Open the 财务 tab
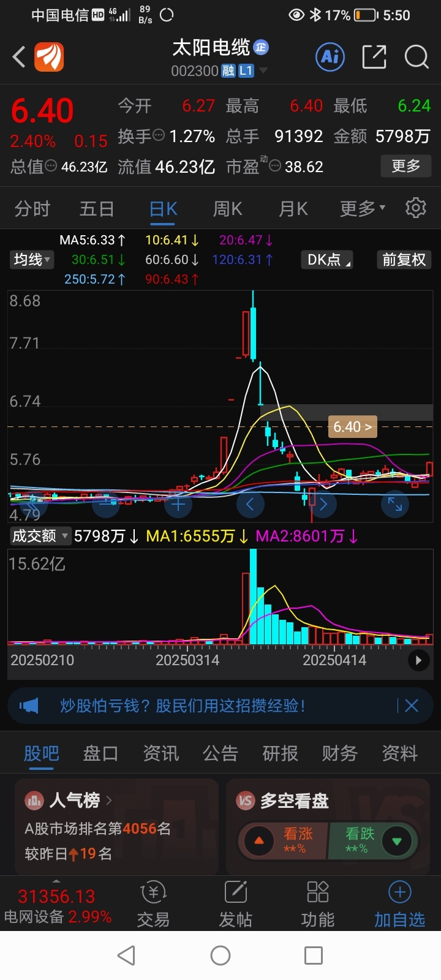Viewport: 441px width, 980px height. (340, 753)
